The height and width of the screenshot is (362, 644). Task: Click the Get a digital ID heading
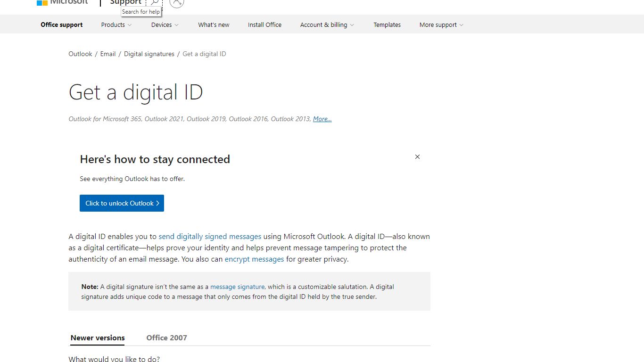click(136, 92)
